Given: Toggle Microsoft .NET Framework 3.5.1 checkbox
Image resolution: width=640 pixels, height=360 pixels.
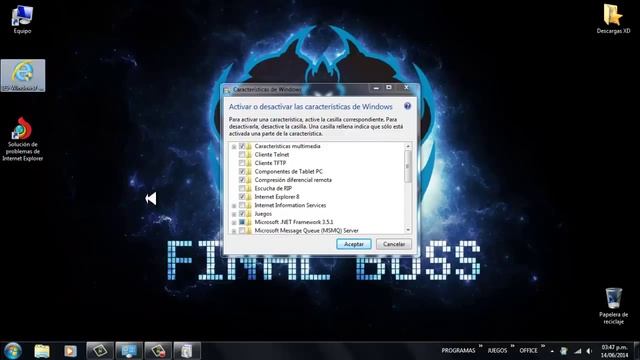Looking at the screenshot, I should tap(242, 222).
